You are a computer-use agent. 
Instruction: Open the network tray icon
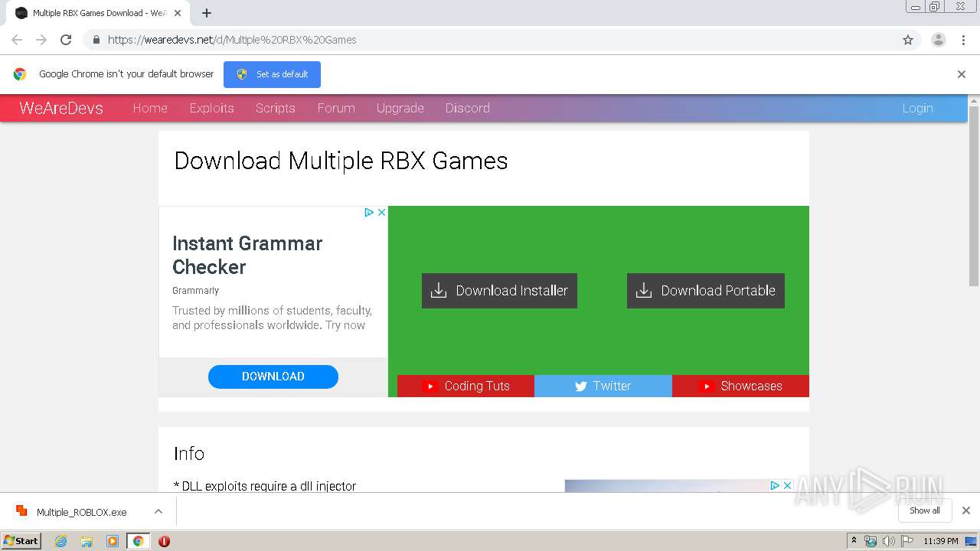coord(871,541)
